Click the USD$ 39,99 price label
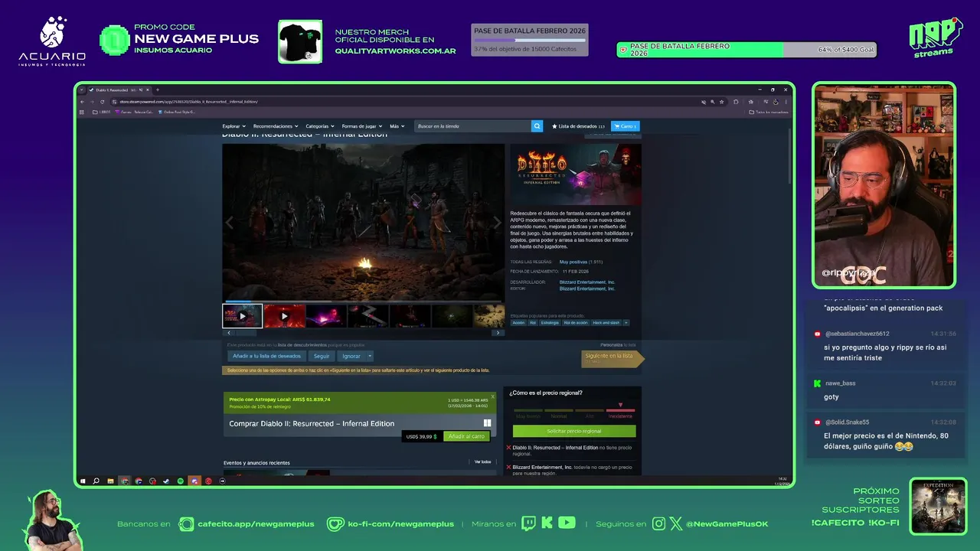 [422, 436]
